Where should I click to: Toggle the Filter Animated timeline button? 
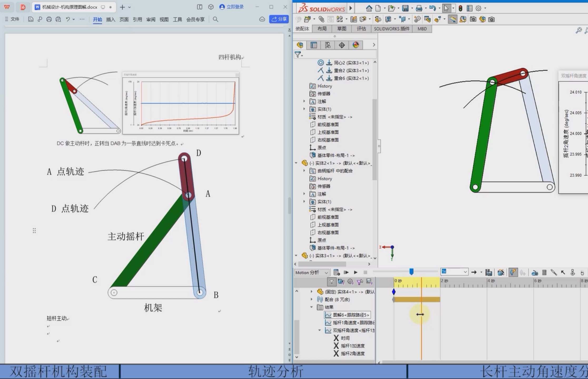pos(341,282)
